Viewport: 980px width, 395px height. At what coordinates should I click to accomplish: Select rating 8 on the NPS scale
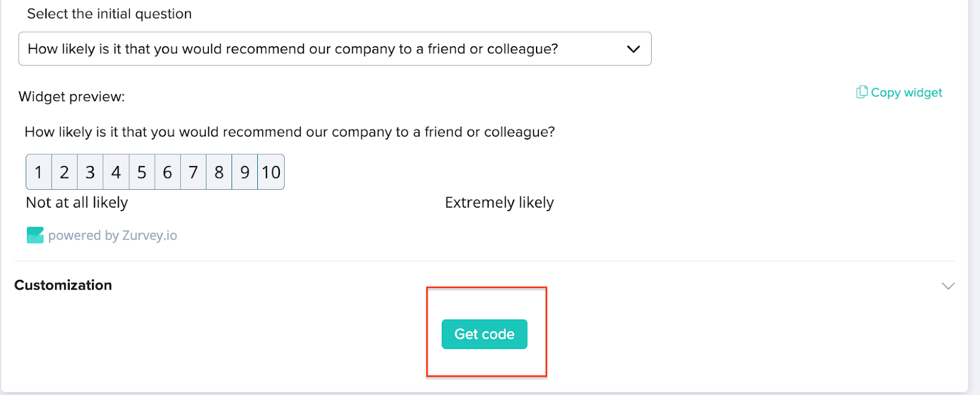(219, 172)
